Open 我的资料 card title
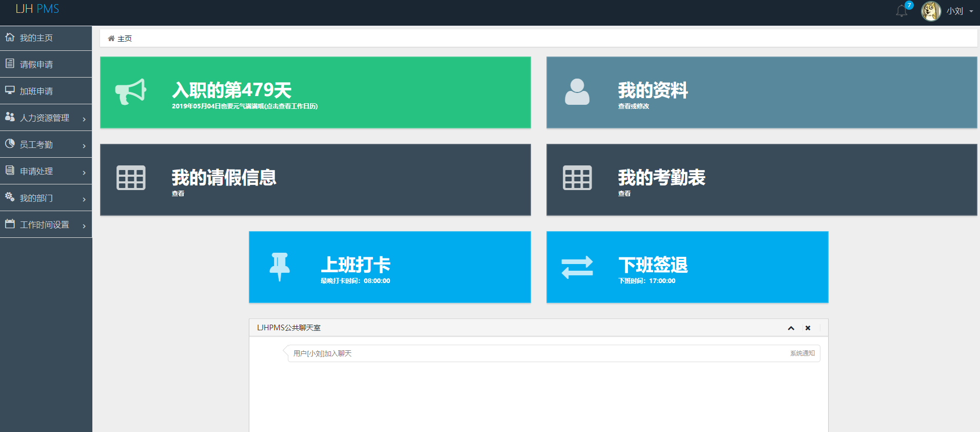Image resolution: width=980 pixels, height=432 pixels. (653, 90)
